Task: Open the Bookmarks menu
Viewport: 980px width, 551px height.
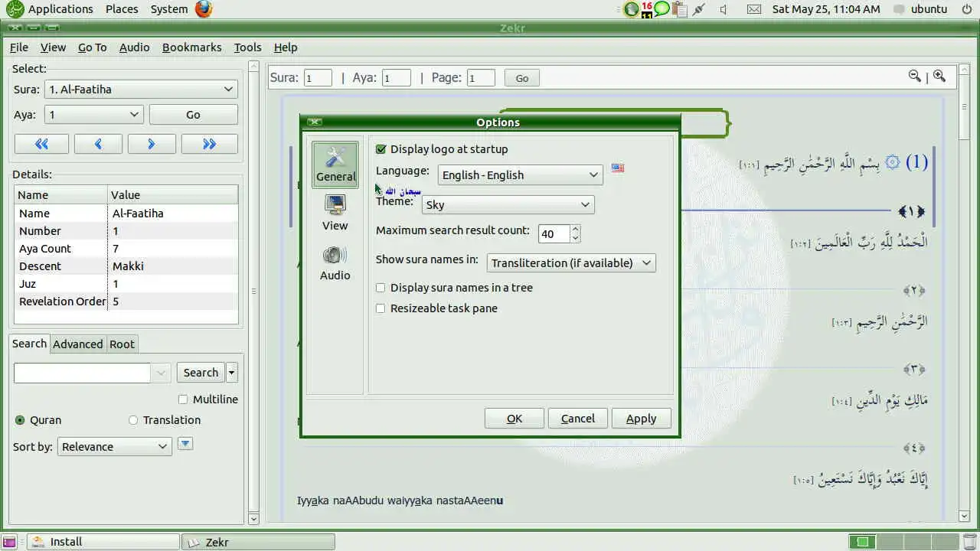Action: click(x=191, y=47)
